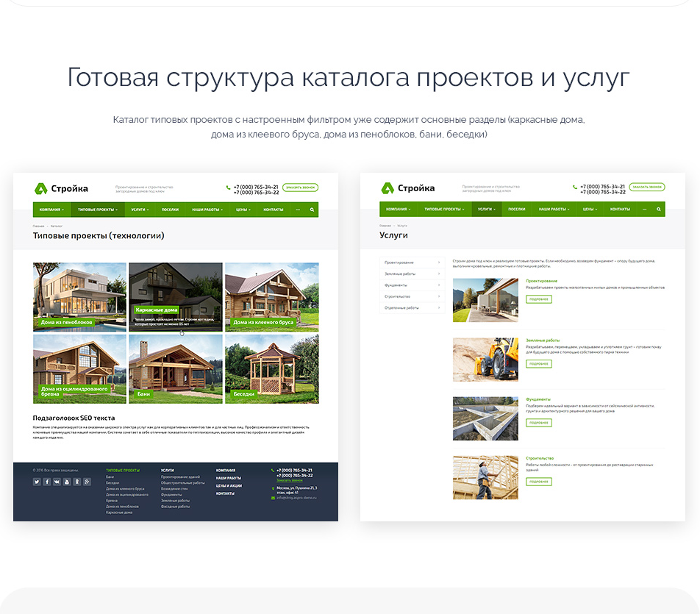The image size is (700, 614).
Task: Select Фундаменты in the services sidebar
Action: point(412,285)
